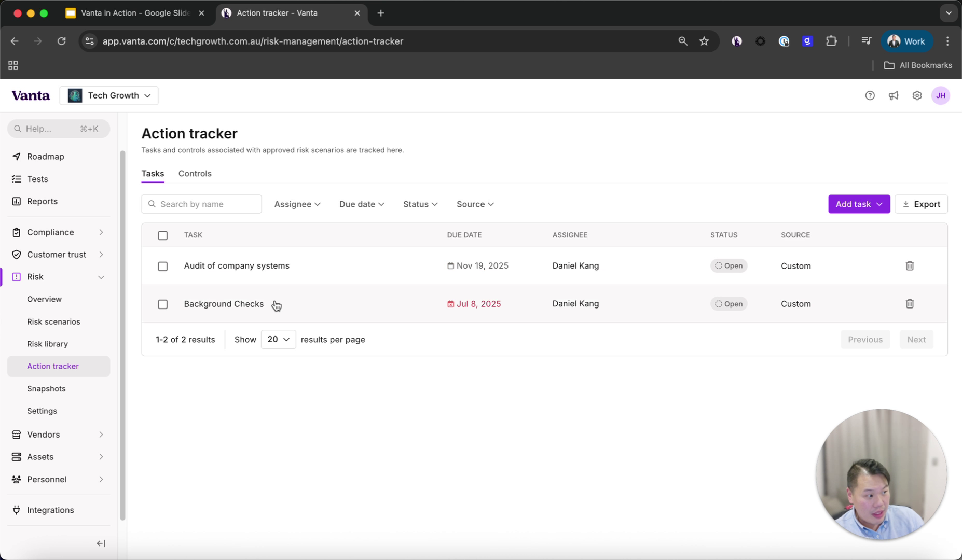
Task: Click the megaphone announcements icon
Action: [x=894, y=95]
